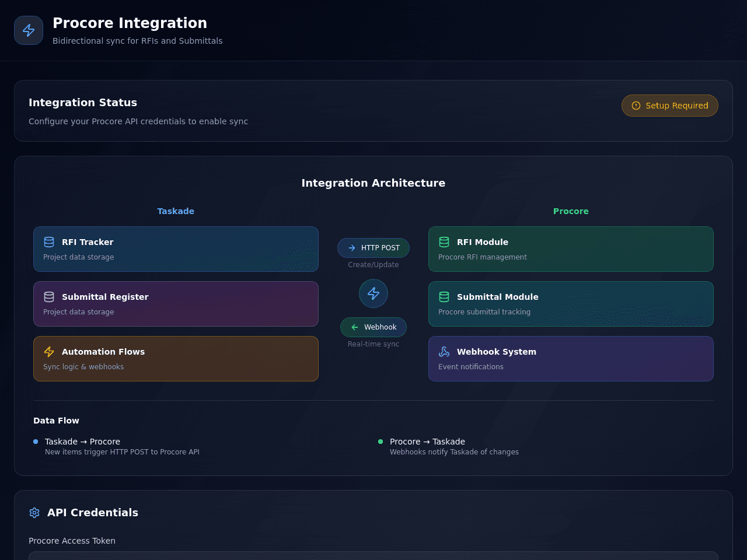Image resolution: width=747 pixels, height=560 pixels.
Task: Click the Create/Update label
Action: (x=373, y=265)
